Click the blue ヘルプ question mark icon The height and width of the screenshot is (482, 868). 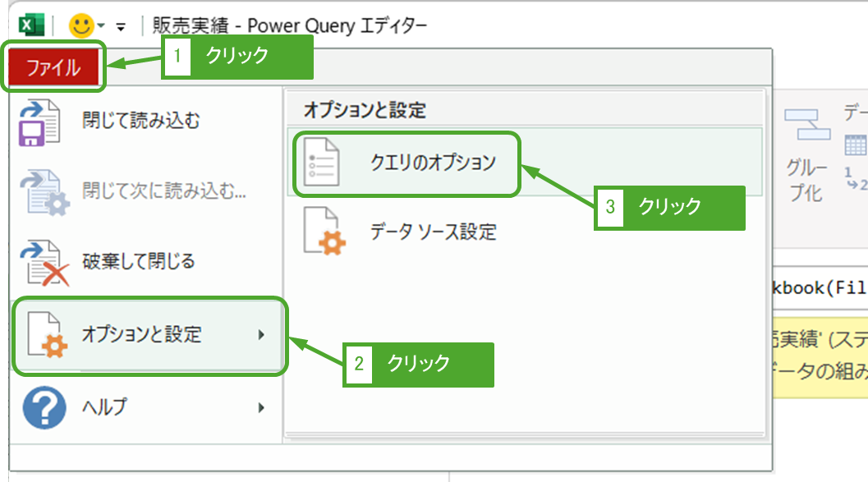[x=44, y=407]
